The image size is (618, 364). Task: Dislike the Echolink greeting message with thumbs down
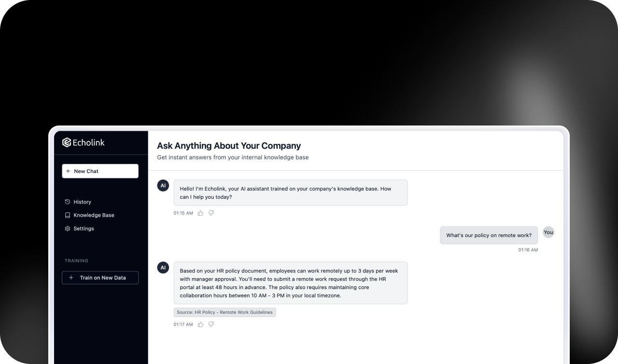pos(211,213)
